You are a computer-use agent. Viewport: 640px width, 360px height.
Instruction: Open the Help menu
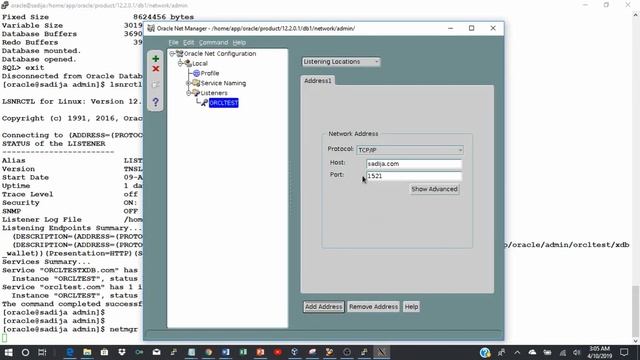[x=239, y=42]
